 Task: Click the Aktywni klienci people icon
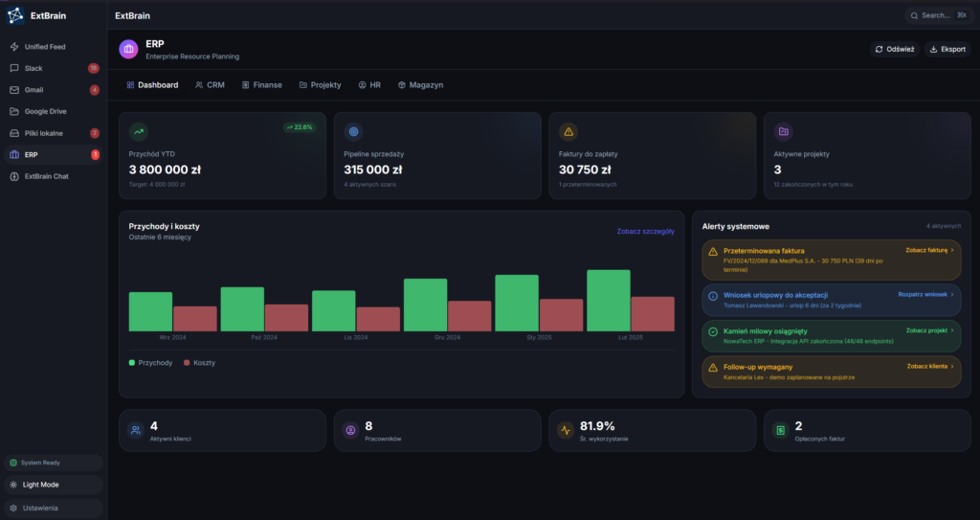137,431
